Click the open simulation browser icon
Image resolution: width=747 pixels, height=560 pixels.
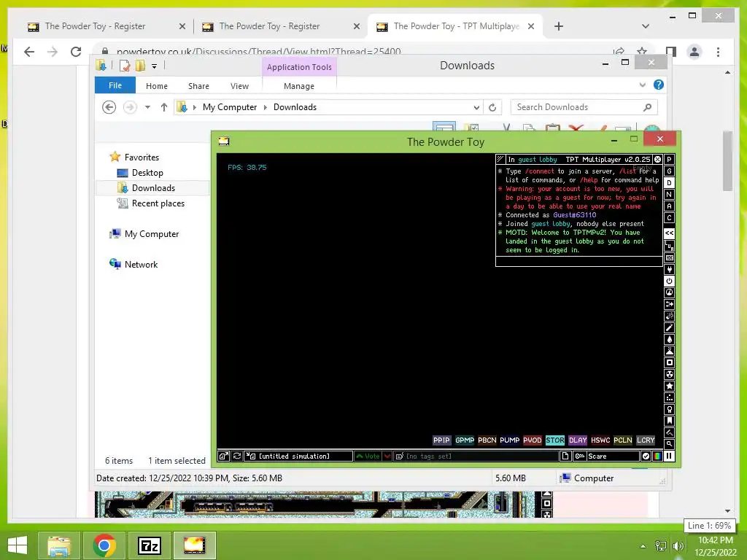click(223, 456)
